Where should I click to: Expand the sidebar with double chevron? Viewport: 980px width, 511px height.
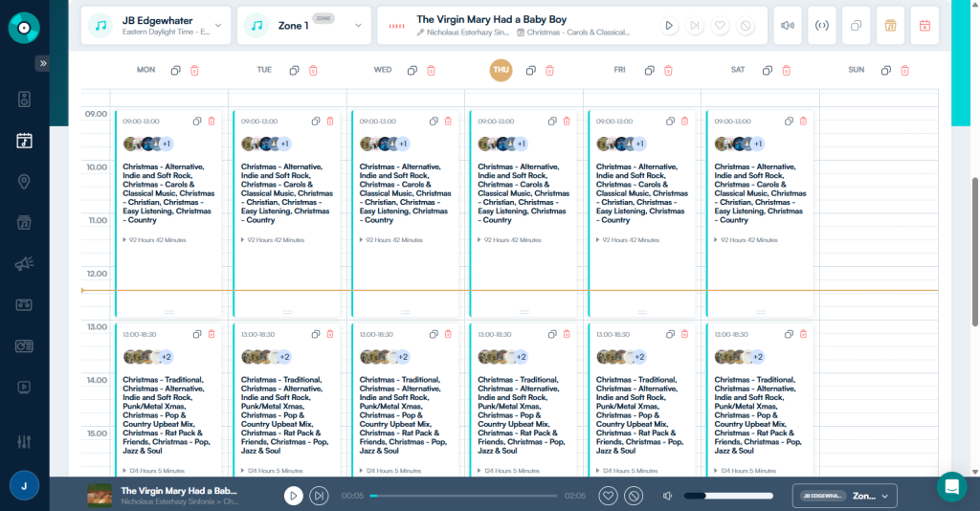(x=42, y=63)
